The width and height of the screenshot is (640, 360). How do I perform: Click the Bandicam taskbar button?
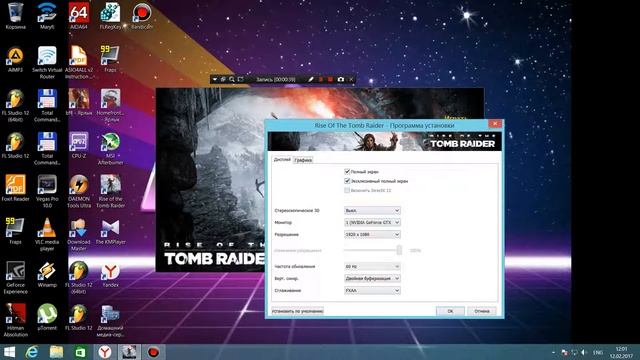[153, 352]
